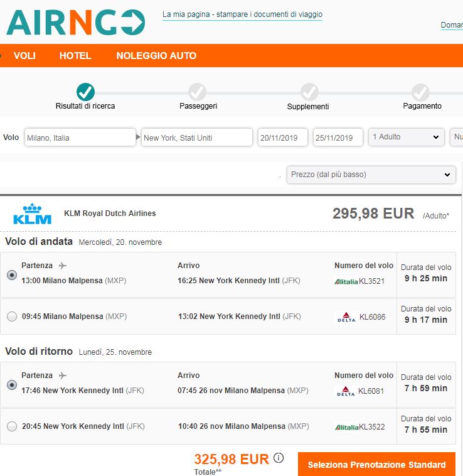Click the KL3521 flight number
Viewport: 463px width, 476px height.
[x=372, y=281]
